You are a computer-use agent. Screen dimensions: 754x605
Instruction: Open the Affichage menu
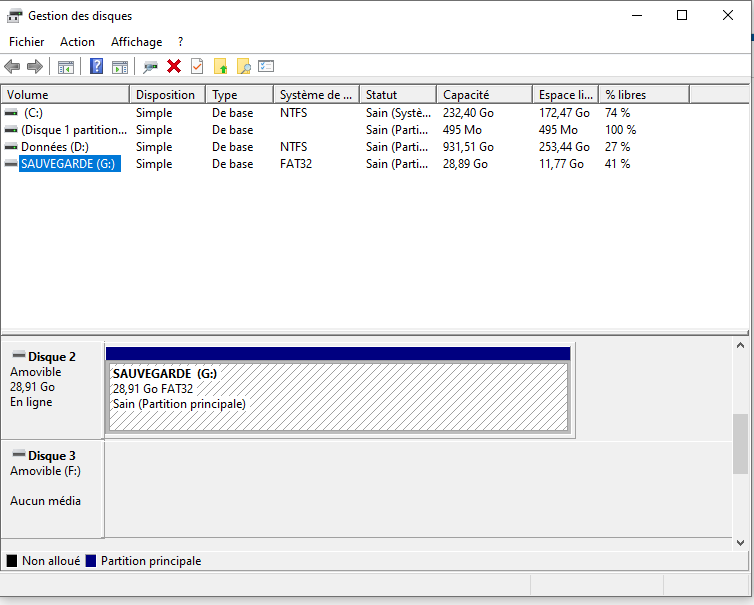[x=137, y=42]
